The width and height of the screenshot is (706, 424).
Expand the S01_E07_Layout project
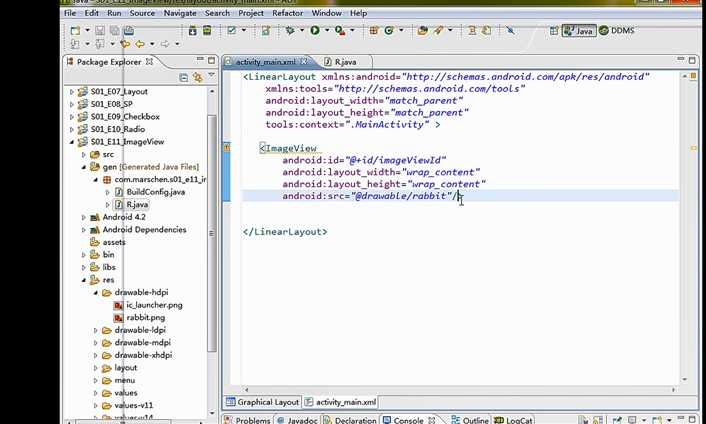pyautogui.click(x=72, y=92)
